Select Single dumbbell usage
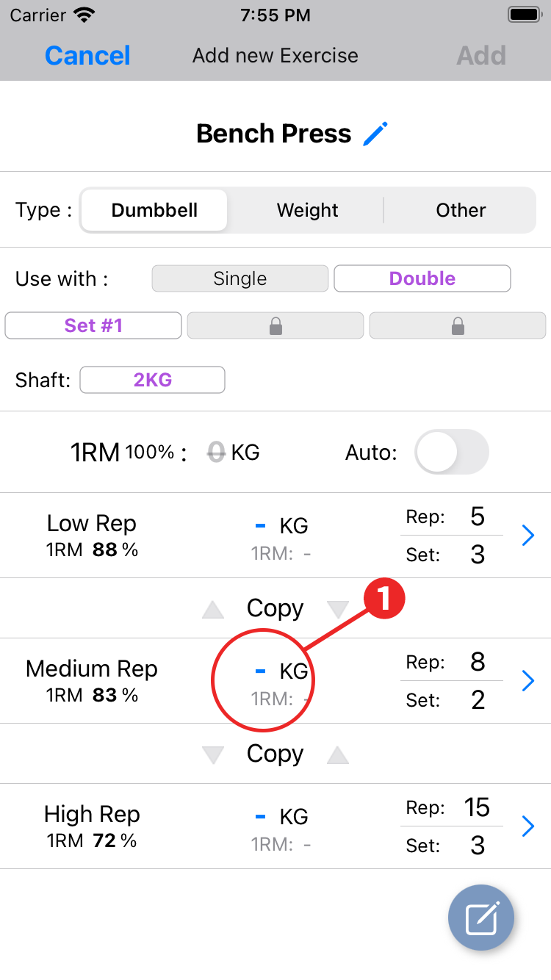The width and height of the screenshot is (551, 980). click(x=240, y=279)
